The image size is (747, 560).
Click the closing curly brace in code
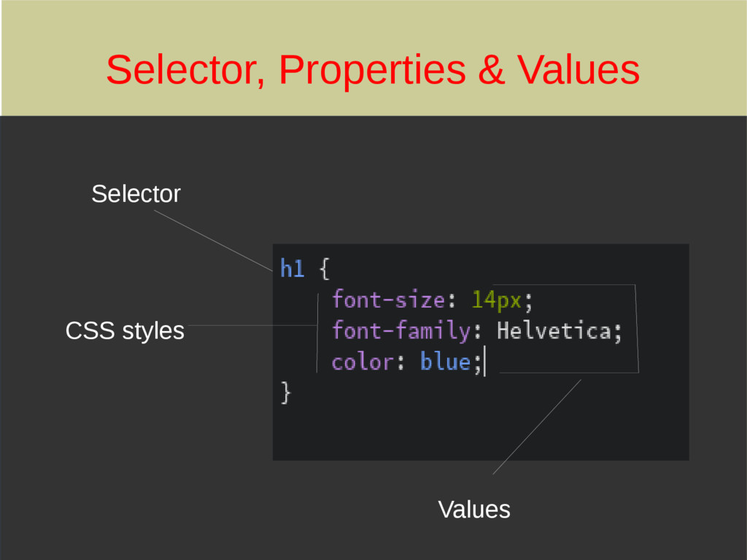(286, 392)
